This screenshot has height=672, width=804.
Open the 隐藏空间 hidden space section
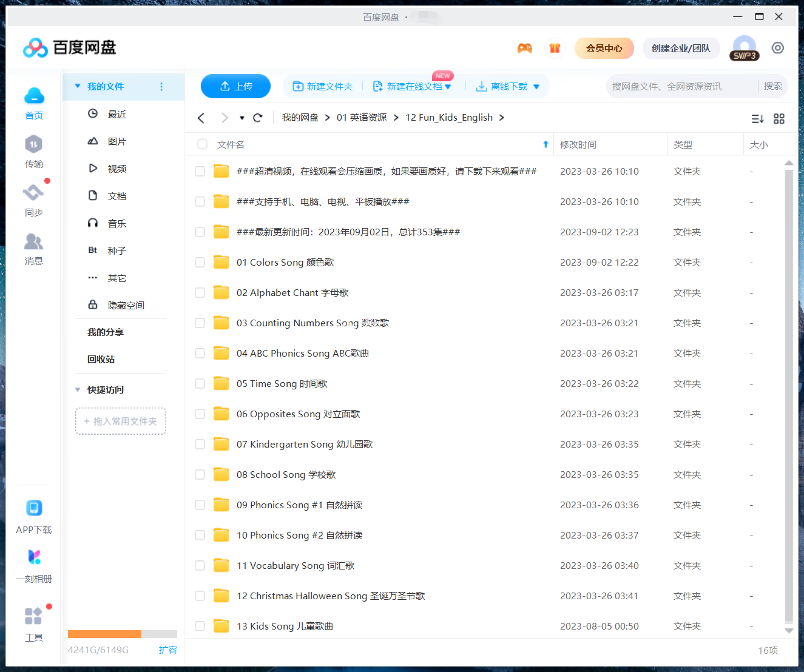125,304
